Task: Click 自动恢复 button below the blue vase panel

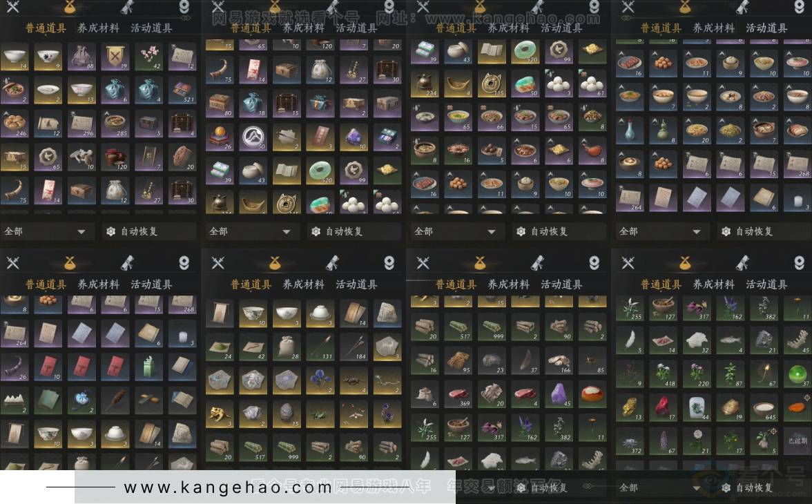Action: click(x=754, y=231)
